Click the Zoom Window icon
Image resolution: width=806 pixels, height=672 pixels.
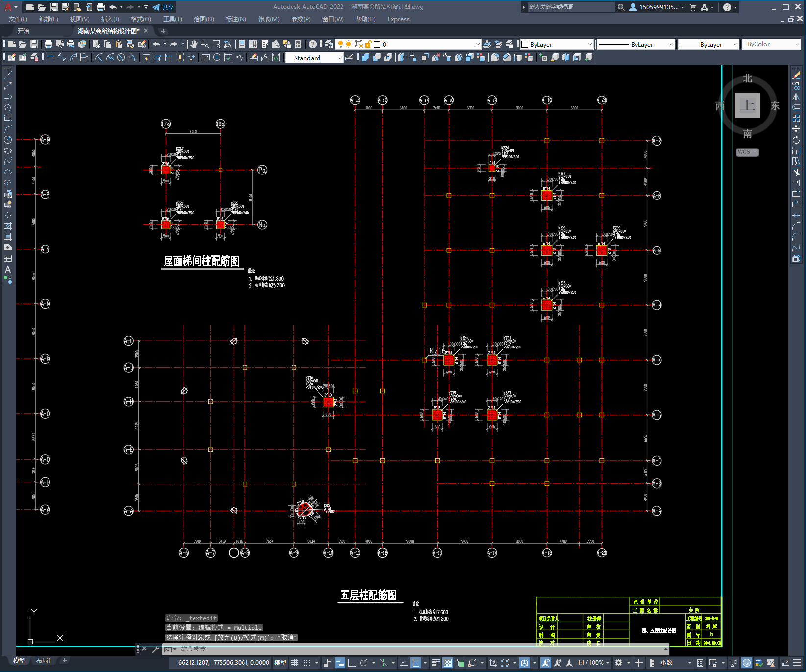point(217,44)
